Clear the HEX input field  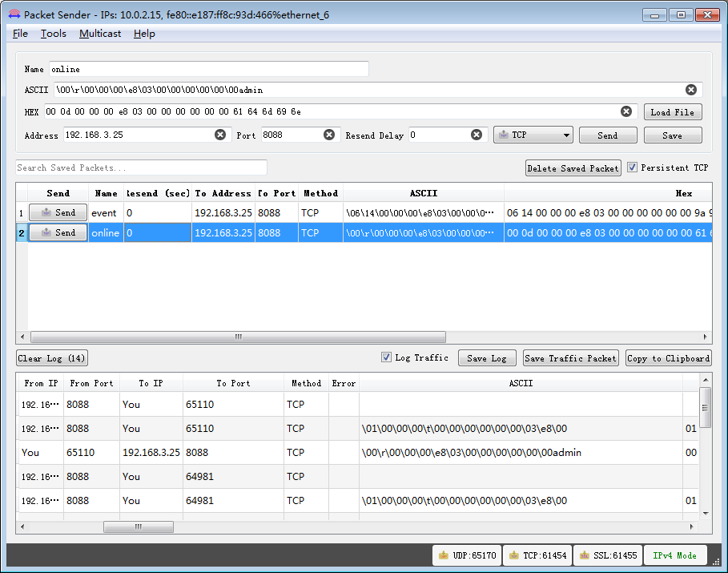626,111
